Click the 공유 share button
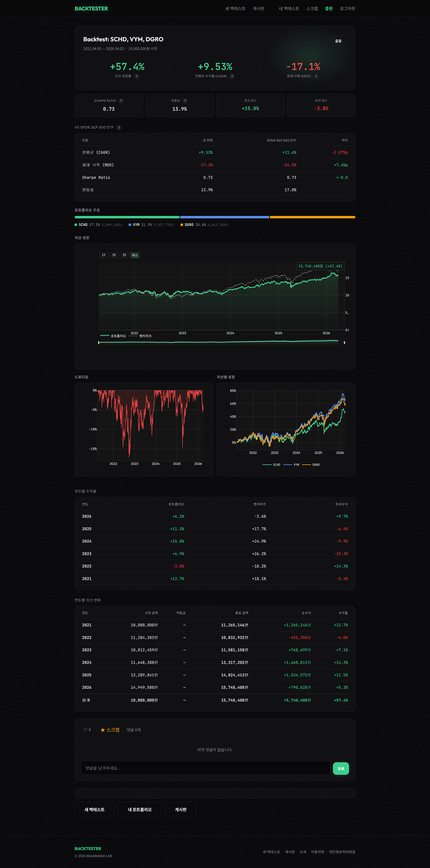Viewport: 430px width, 868px height. click(x=338, y=41)
